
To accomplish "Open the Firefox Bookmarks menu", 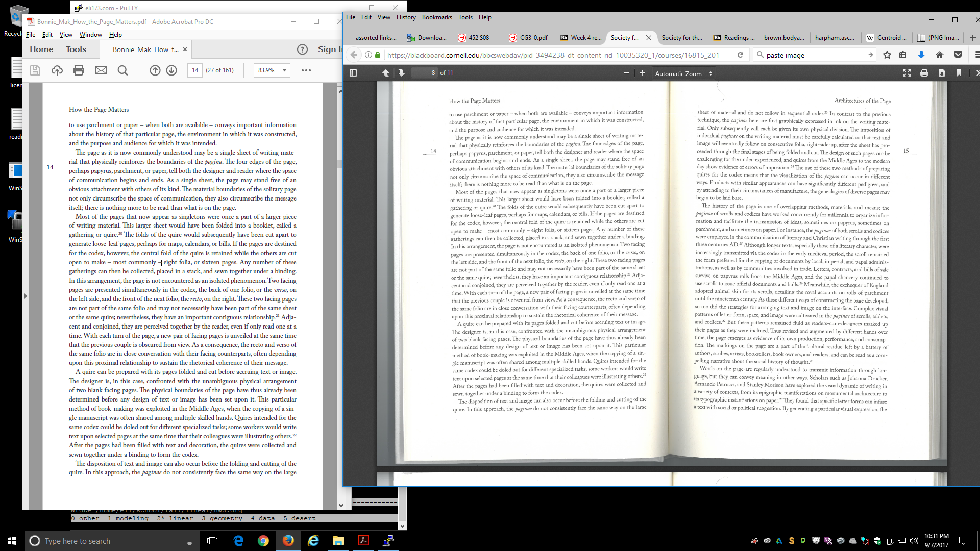I will tap(436, 17).
